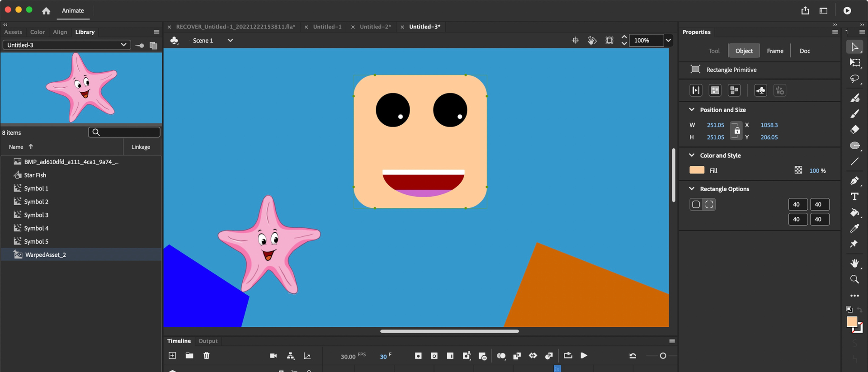Select the Asset Warp pin tool
The width and height of the screenshot is (868, 372).
click(x=854, y=244)
